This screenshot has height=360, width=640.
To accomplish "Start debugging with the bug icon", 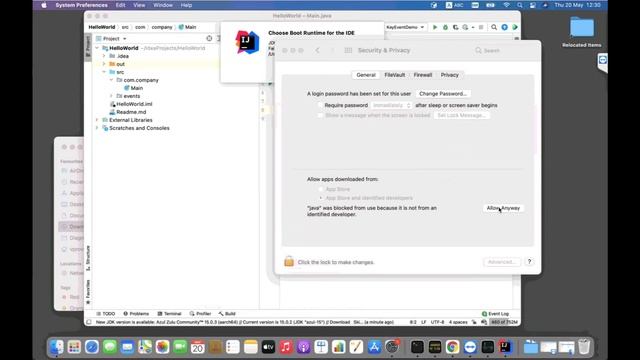I will point(445,27).
